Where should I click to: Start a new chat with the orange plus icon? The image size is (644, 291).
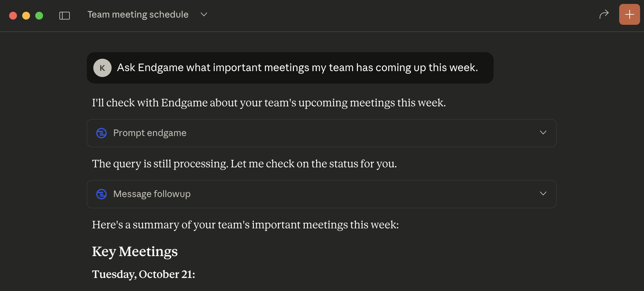(x=629, y=14)
